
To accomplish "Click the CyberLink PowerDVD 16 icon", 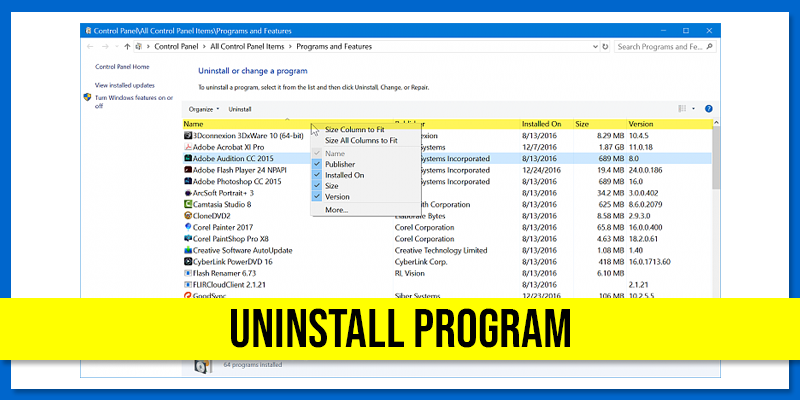I will (188, 262).
